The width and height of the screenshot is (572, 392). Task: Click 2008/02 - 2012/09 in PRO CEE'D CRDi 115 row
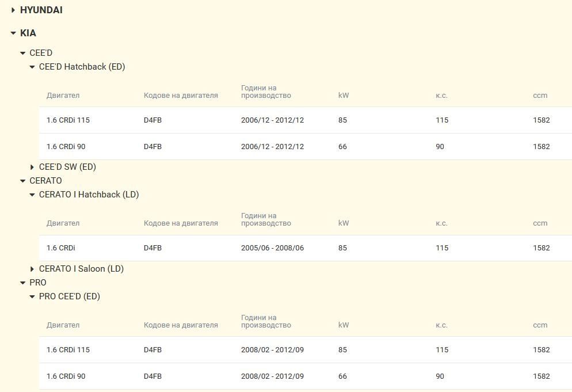(x=273, y=349)
